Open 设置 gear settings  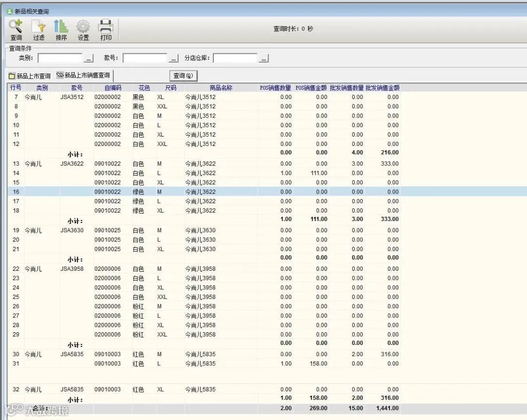(83, 30)
